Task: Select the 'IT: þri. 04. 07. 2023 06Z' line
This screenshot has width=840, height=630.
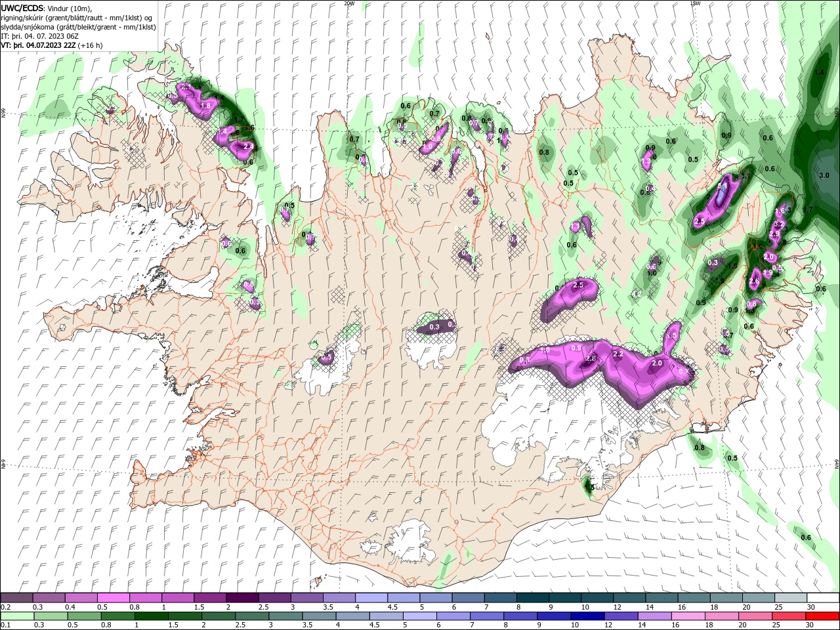Action: (x=39, y=36)
